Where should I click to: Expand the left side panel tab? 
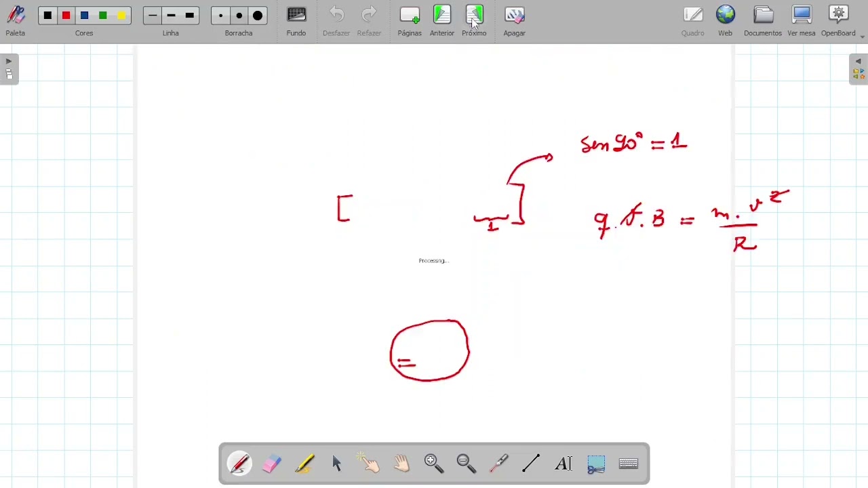tap(9, 69)
